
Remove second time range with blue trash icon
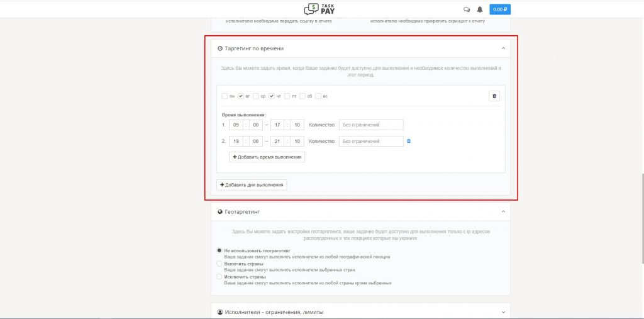[x=408, y=141]
